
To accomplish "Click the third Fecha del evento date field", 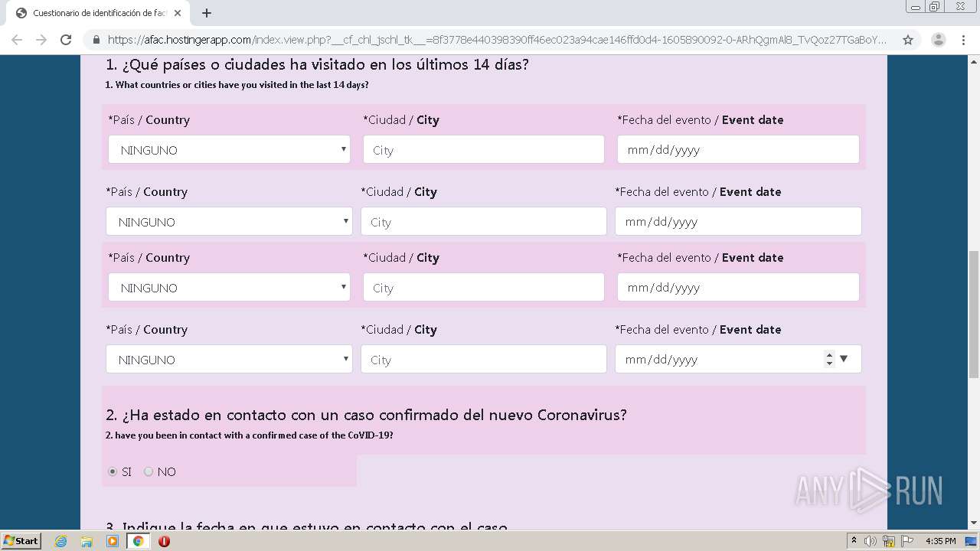I will point(737,287).
